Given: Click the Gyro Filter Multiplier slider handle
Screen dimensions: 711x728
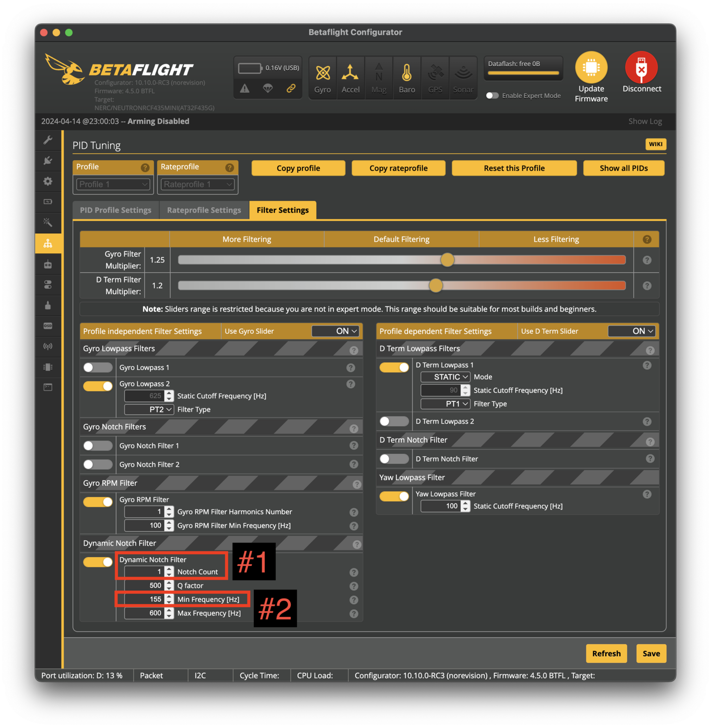Looking at the screenshot, I should pyautogui.click(x=447, y=260).
